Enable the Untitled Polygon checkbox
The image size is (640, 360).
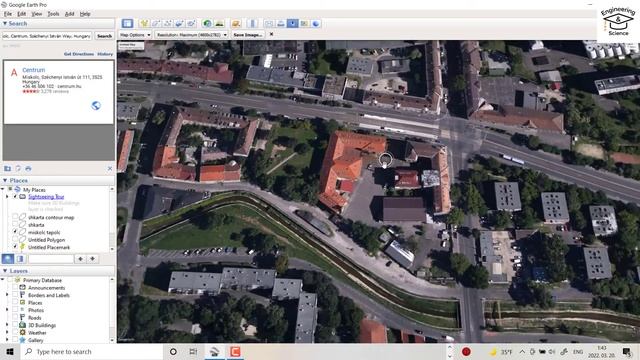pos(15,240)
